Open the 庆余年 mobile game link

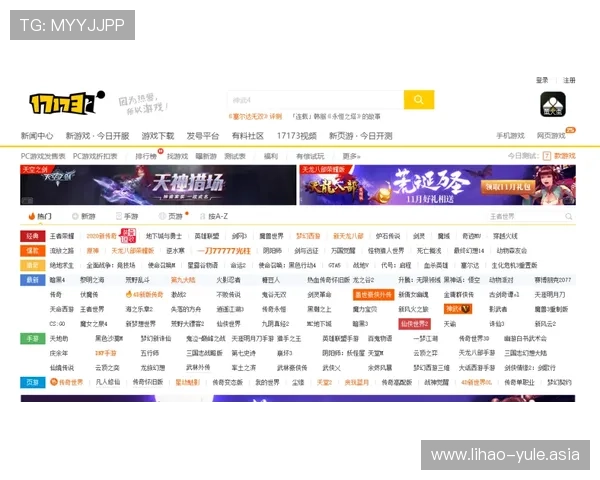pyautogui.click(x=59, y=353)
